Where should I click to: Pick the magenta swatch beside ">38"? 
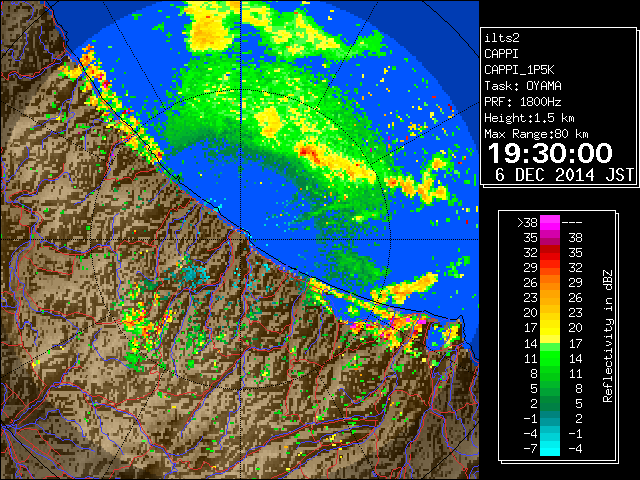click(x=550, y=222)
